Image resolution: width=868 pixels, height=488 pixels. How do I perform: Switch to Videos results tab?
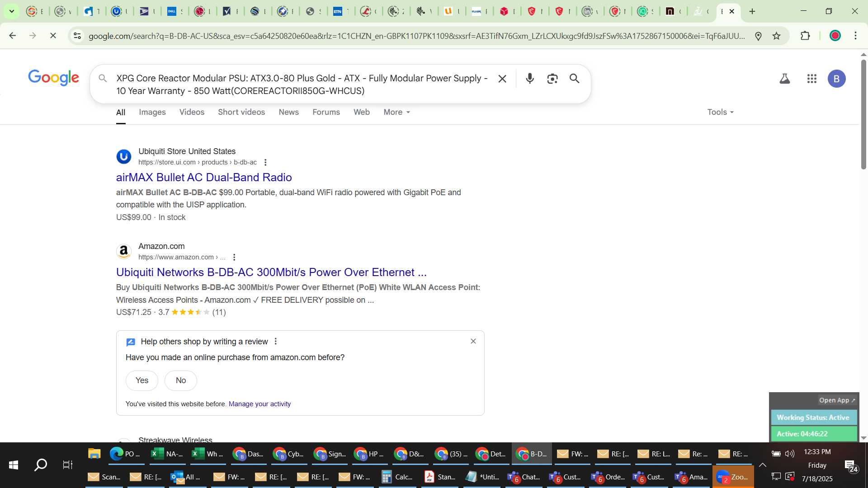click(192, 112)
